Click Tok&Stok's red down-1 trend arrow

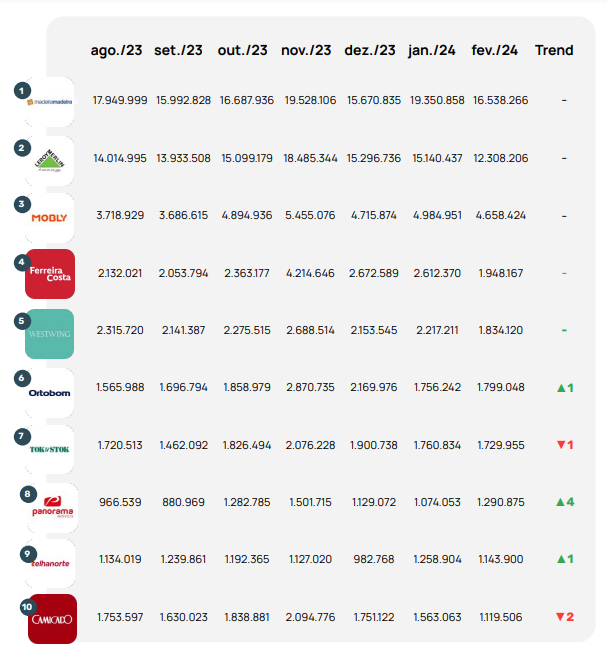click(564, 444)
